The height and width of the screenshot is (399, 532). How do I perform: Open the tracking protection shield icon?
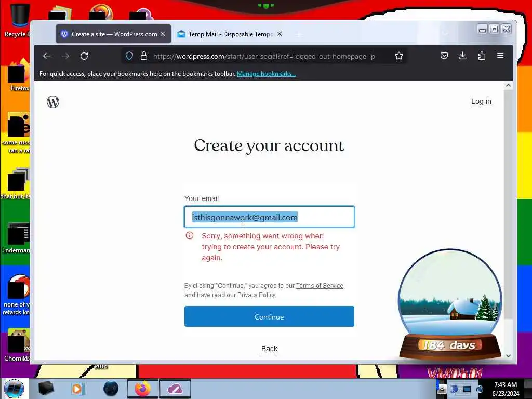point(129,56)
